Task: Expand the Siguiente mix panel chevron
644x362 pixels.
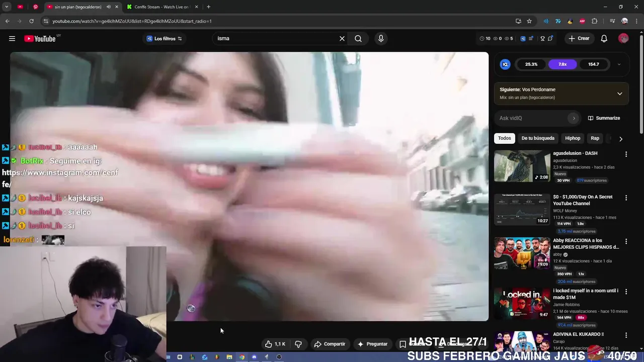Action: pos(620,94)
